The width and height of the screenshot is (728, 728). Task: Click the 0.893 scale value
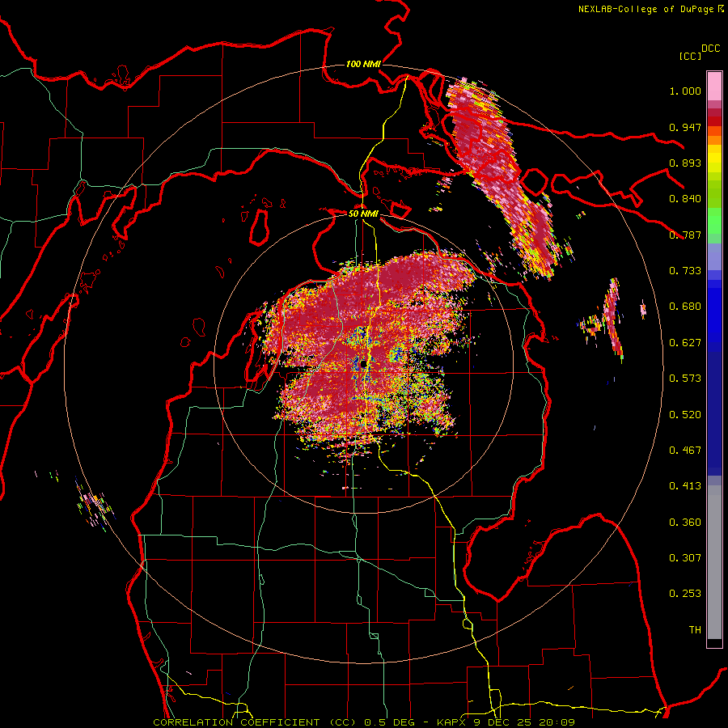tap(685, 163)
